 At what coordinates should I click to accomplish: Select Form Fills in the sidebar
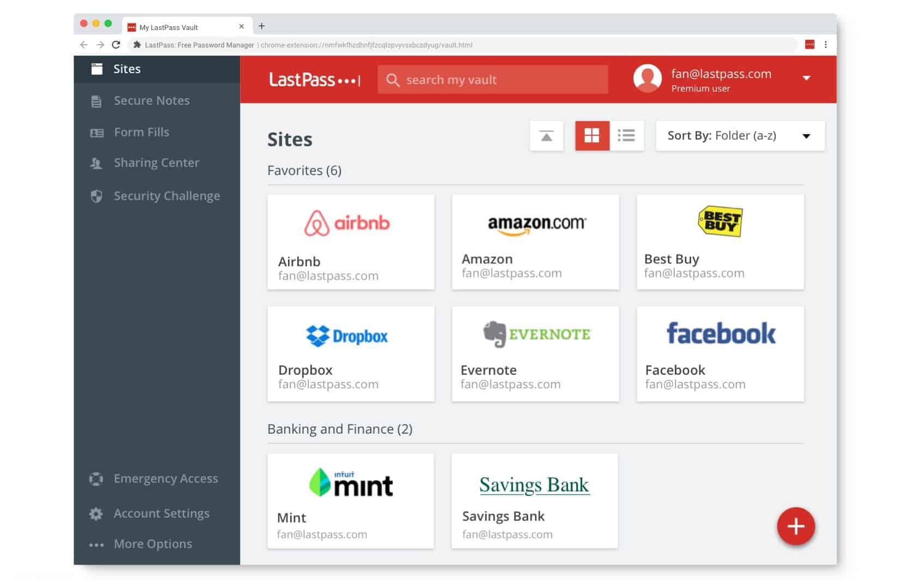[141, 133]
